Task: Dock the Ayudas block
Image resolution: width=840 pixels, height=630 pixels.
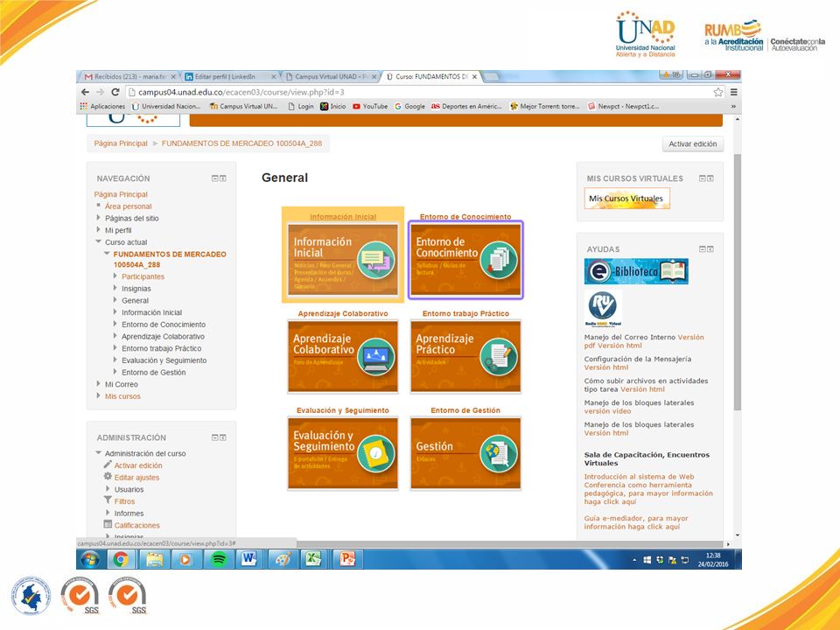Action: 710,249
